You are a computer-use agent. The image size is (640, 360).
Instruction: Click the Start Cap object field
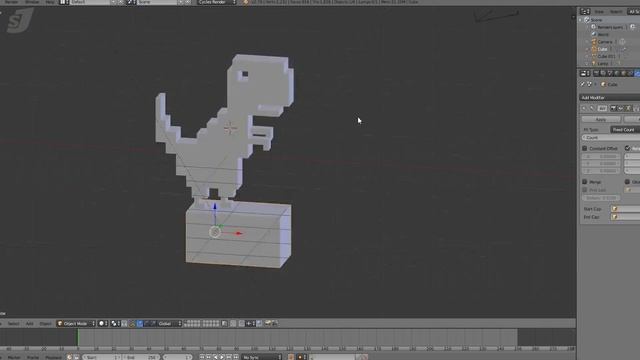pos(625,209)
